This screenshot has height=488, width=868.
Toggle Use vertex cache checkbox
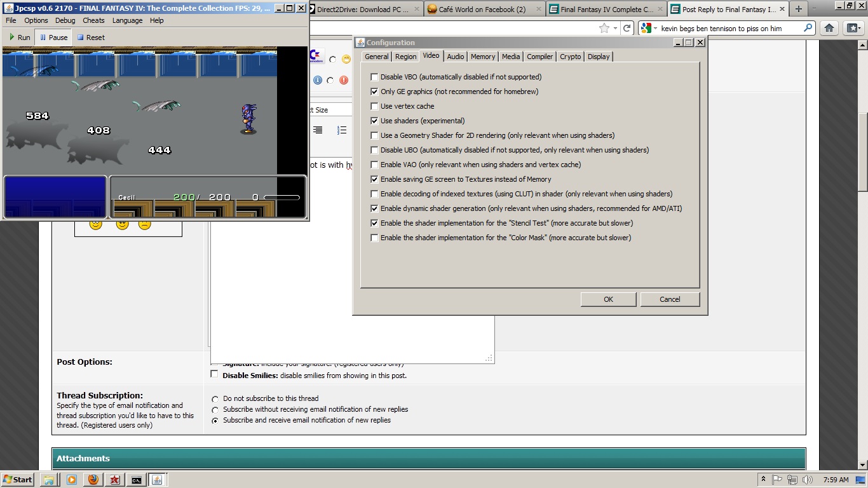[x=374, y=106]
